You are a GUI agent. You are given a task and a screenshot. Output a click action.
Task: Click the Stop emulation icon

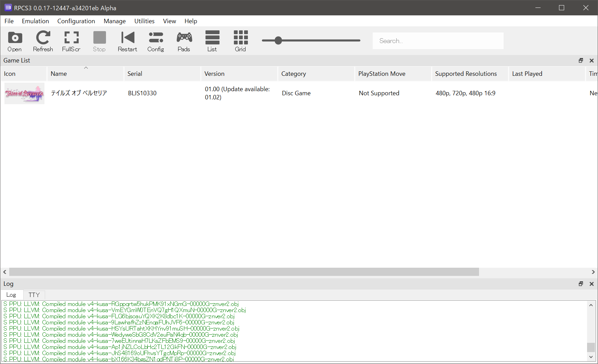click(x=99, y=41)
